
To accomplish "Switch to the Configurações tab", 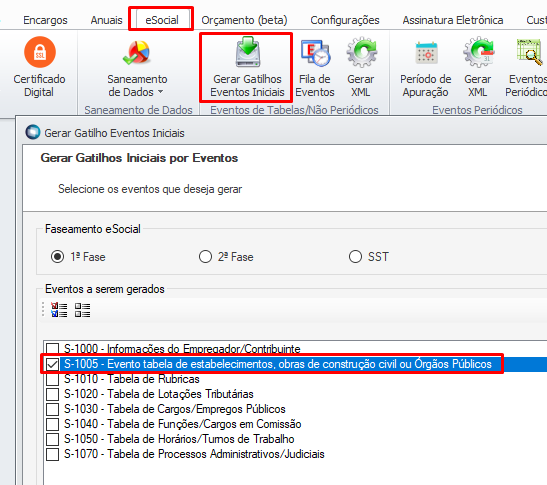I will 345,20.
